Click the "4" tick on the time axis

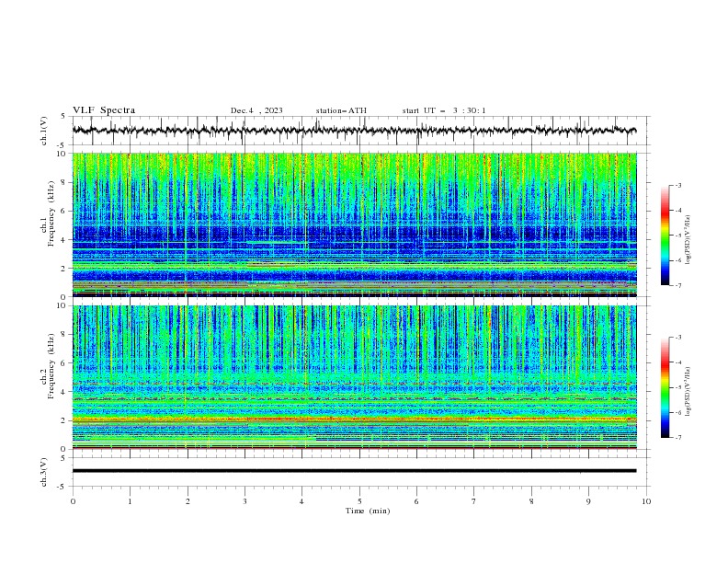click(302, 501)
